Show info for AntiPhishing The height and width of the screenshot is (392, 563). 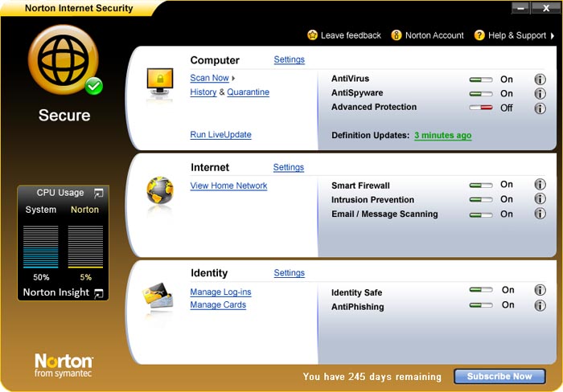540,305
